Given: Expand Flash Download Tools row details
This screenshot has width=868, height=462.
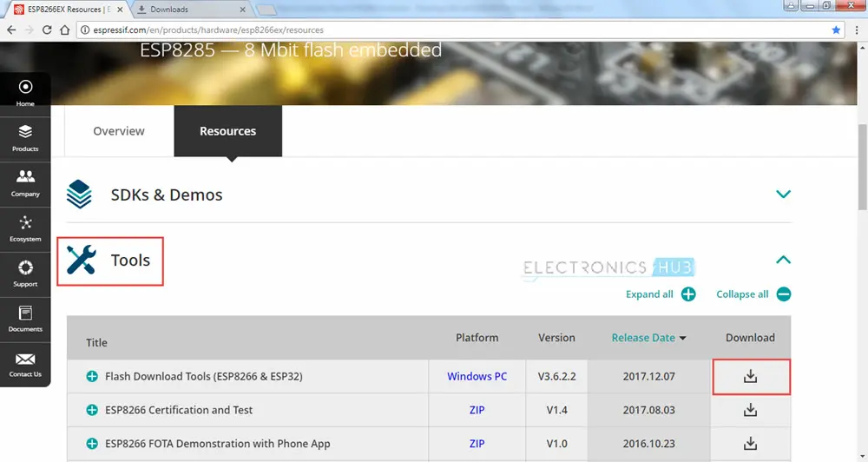Looking at the screenshot, I should point(92,377).
